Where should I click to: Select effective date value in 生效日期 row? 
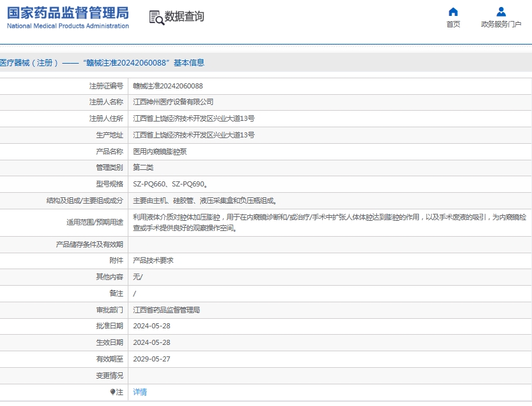tap(151, 342)
